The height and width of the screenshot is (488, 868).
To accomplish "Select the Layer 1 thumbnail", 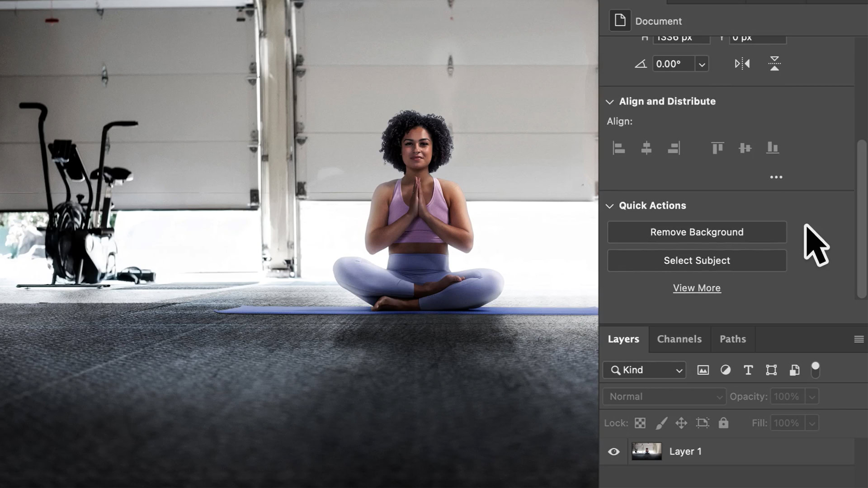I will tap(646, 451).
